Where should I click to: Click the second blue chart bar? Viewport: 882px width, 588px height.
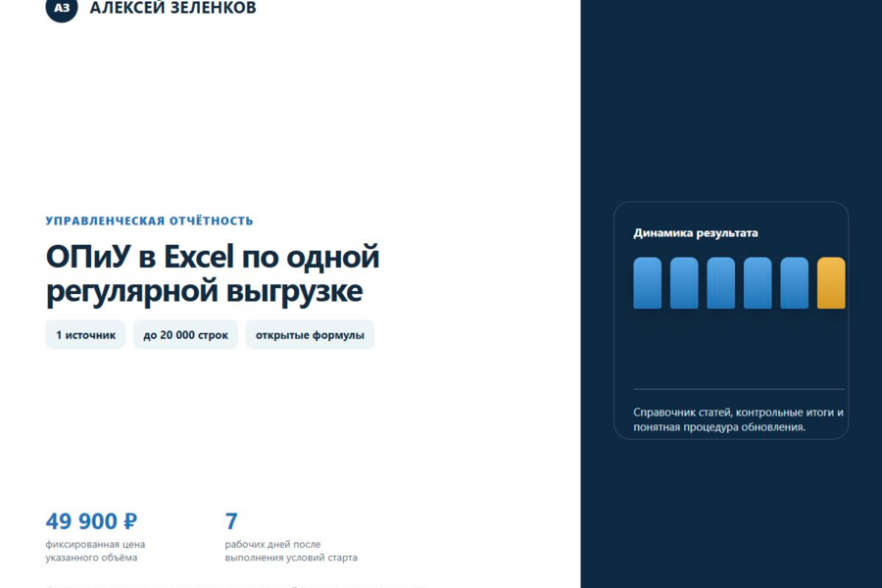point(684,283)
